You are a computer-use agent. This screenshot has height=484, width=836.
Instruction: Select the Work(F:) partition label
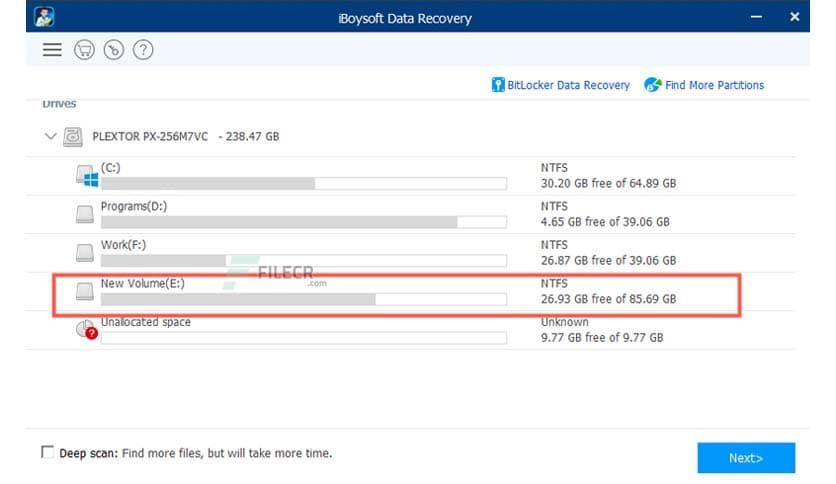tap(123, 245)
